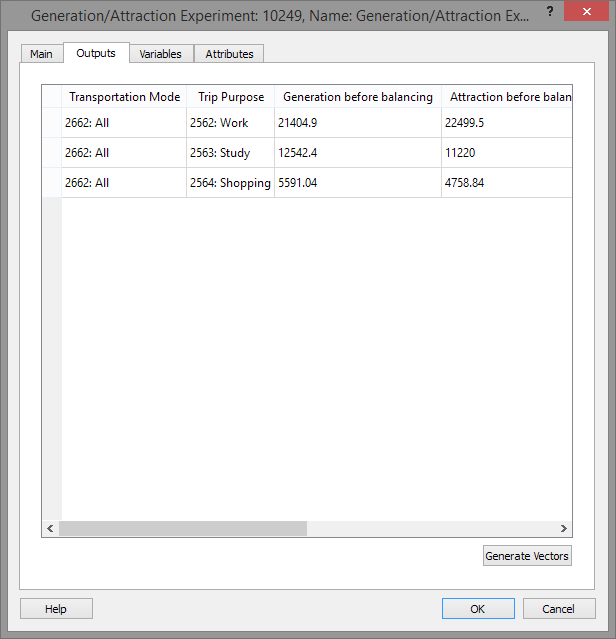Image resolution: width=616 pixels, height=639 pixels.
Task: Click the Generation before balancing column header
Action: click(x=357, y=97)
